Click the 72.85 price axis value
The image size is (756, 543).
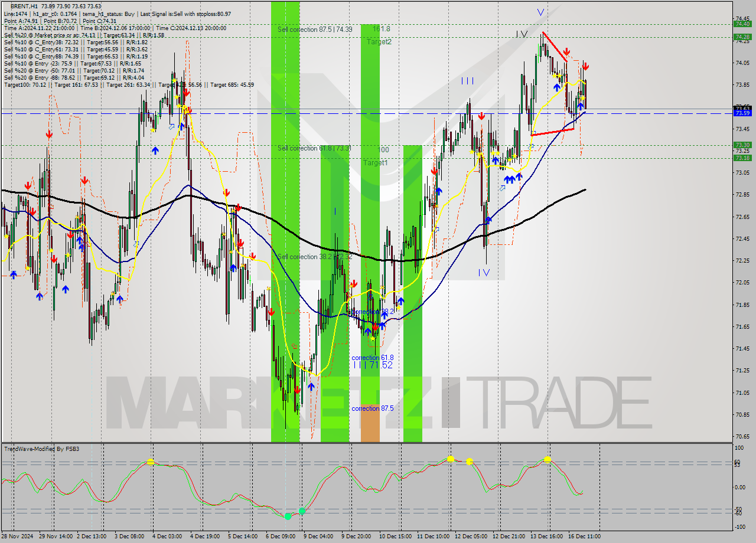[x=742, y=195]
